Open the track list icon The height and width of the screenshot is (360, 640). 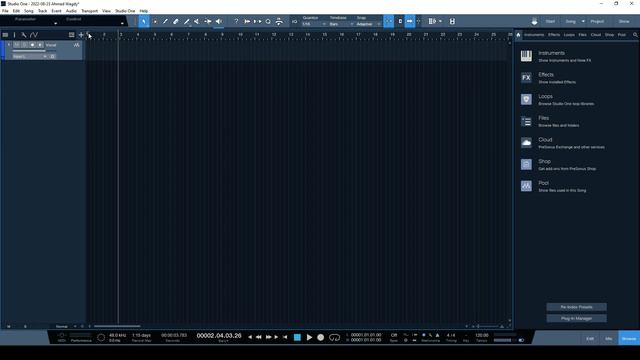pyautogui.click(x=5, y=35)
